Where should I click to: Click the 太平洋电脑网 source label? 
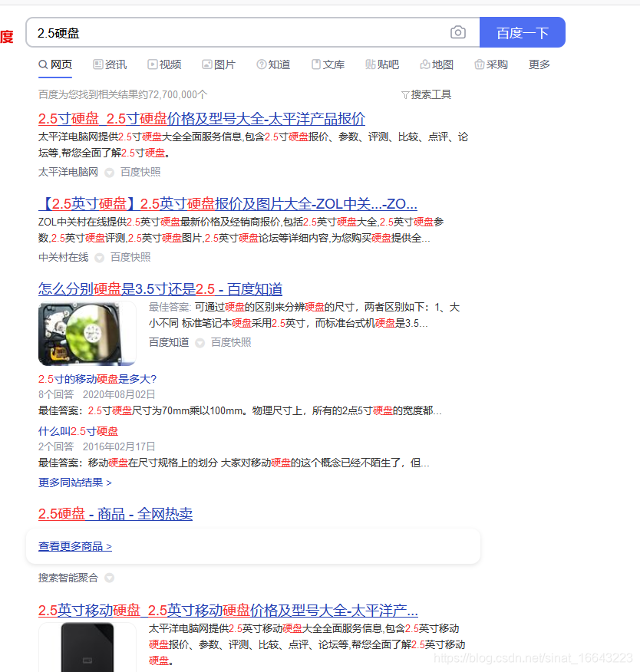(68, 173)
